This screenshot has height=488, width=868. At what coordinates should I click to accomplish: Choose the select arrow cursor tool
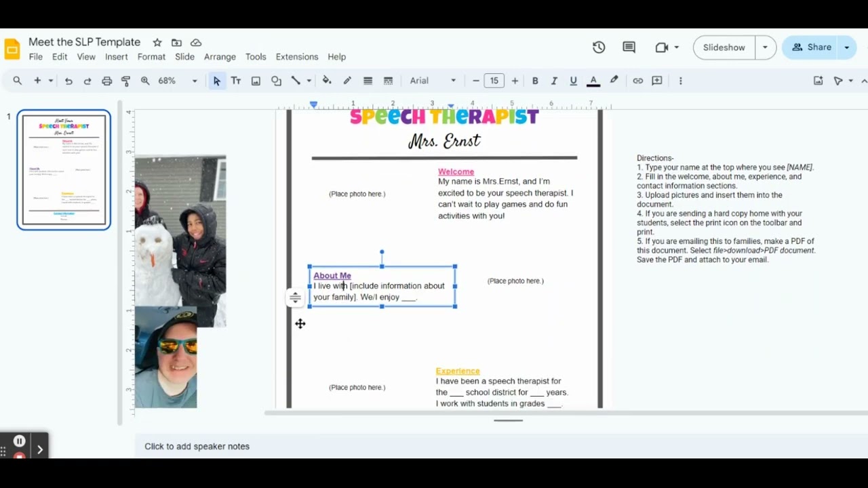click(x=217, y=81)
